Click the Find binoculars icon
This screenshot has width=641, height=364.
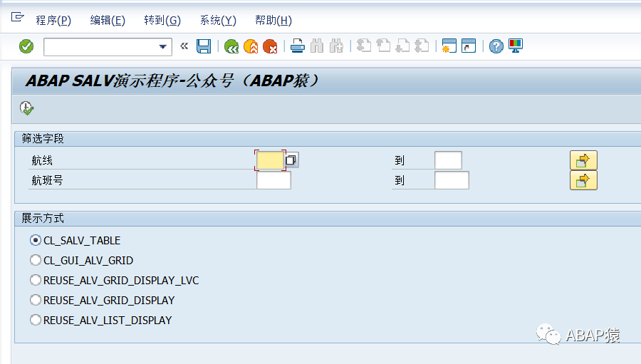(x=317, y=46)
